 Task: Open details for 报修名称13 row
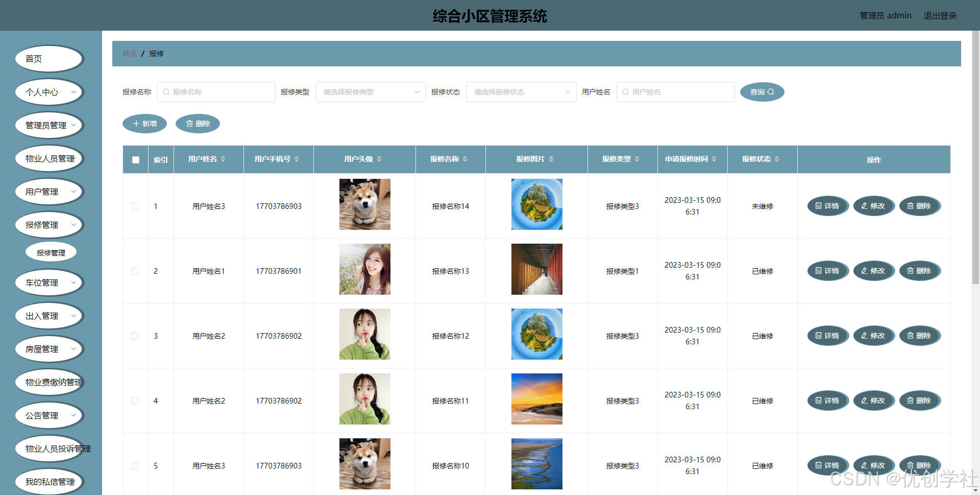point(827,271)
